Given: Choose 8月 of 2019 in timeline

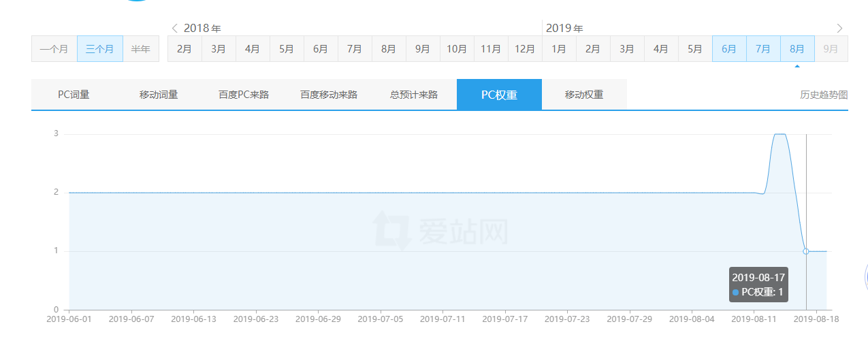Looking at the screenshot, I should [x=797, y=49].
